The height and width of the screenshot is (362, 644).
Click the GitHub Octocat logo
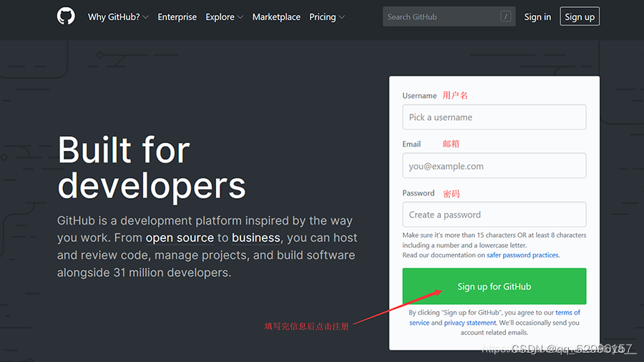pyautogui.click(x=66, y=16)
